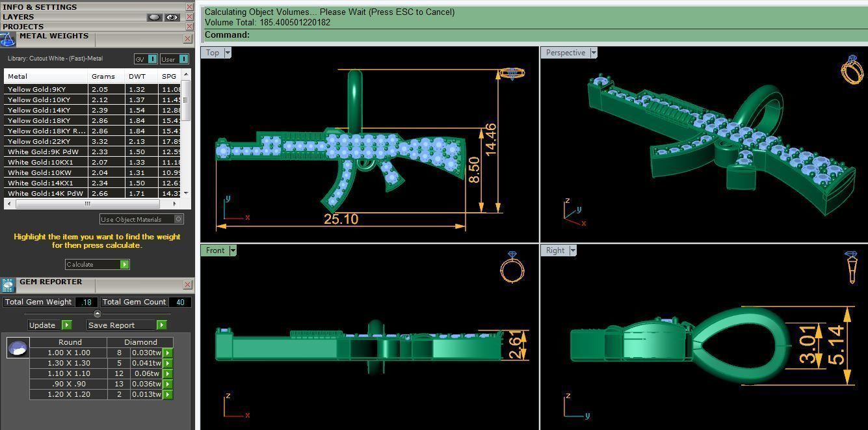The width and height of the screenshot is (868, 430).
Task: Select the White Gold:14K PdW row
Action: (92, 193)
